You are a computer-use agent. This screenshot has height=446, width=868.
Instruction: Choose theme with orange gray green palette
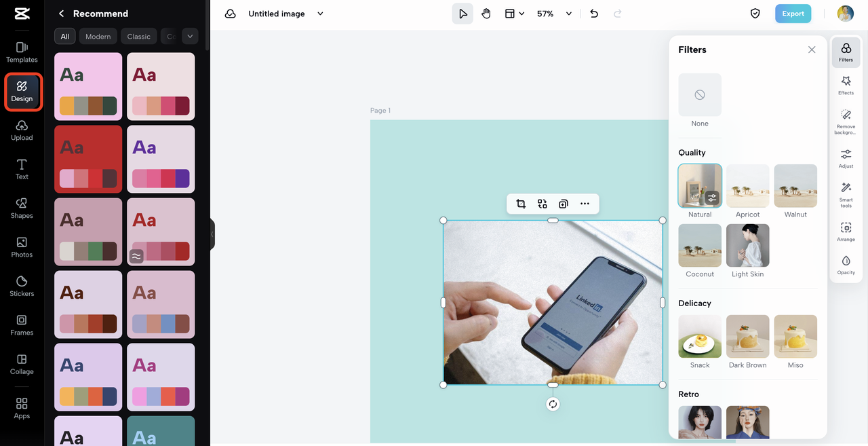click(x=88, y=86)
